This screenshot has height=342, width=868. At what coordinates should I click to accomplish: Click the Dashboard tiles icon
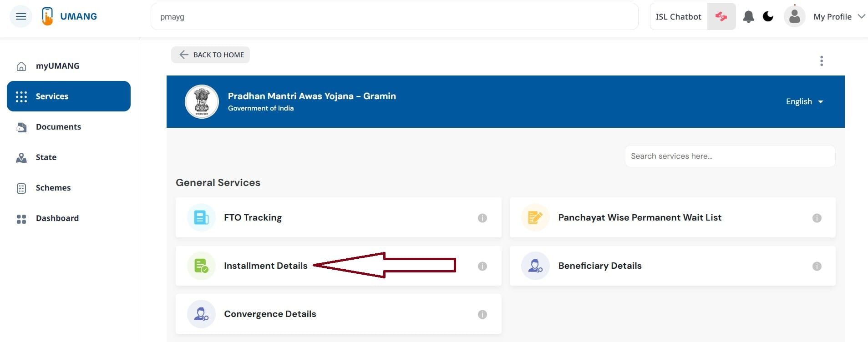point(21,219)
